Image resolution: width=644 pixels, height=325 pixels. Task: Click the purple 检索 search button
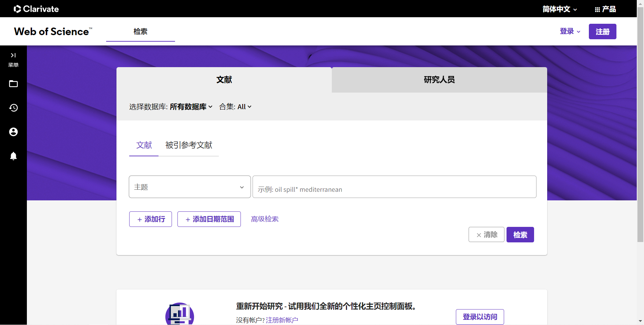pos(520,235)
